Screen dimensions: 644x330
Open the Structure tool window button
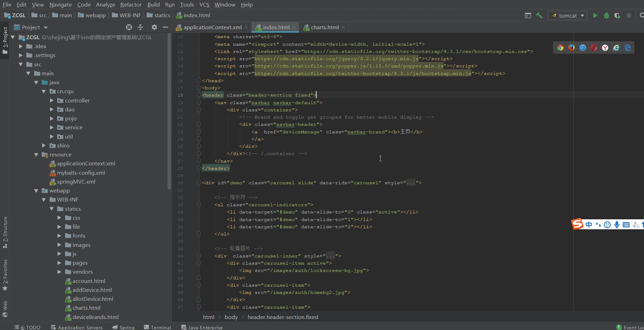[x=5, y=232]
